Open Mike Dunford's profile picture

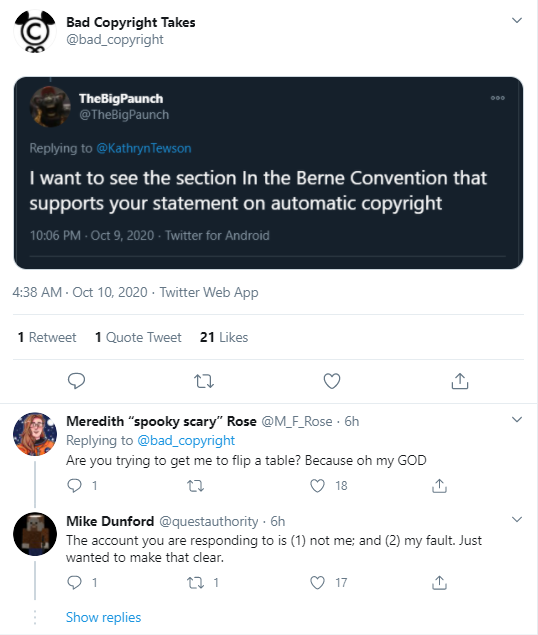pyautogui.click(x=35, y=534)
